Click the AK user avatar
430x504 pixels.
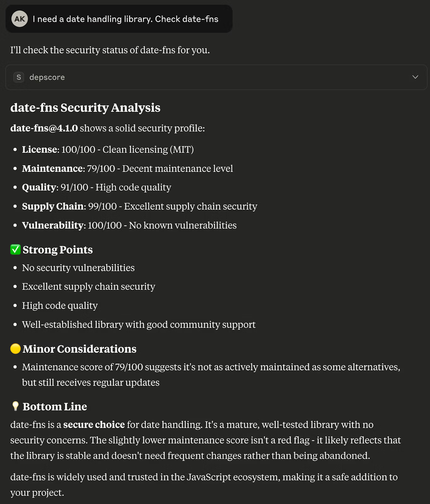click(x=20, y=19)
